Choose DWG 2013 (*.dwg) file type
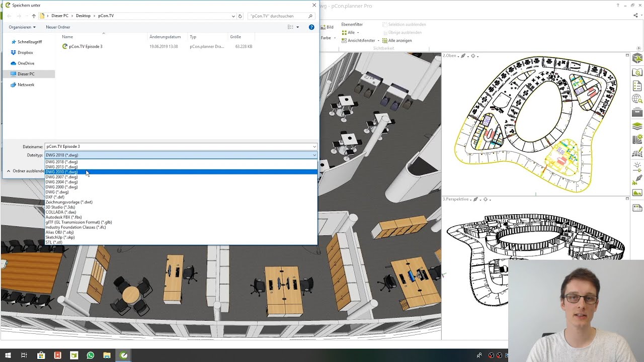Image resolution: width=644 pixels, height=362 pixels. point(181,167)
